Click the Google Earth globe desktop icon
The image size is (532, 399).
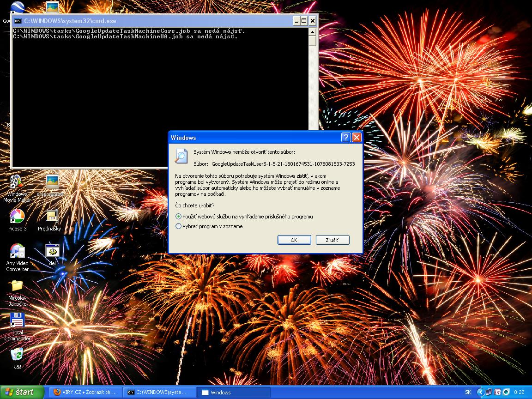(17, 9)
